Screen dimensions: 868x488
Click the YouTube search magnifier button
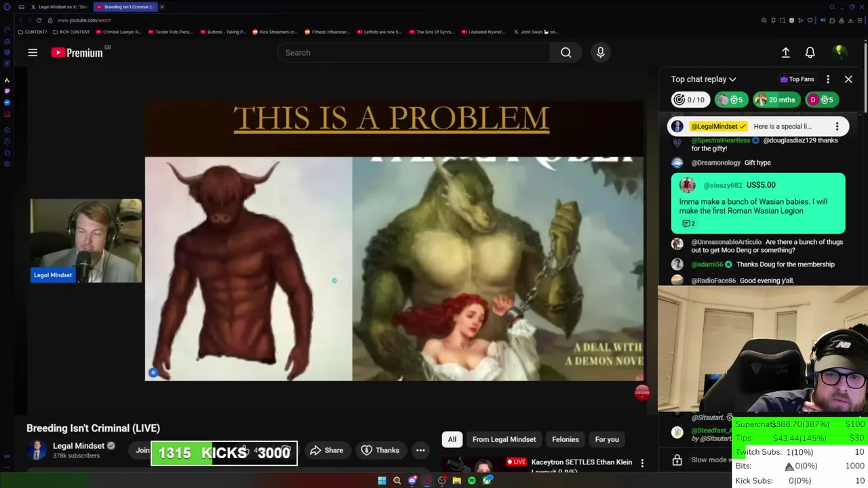point(566,52)
